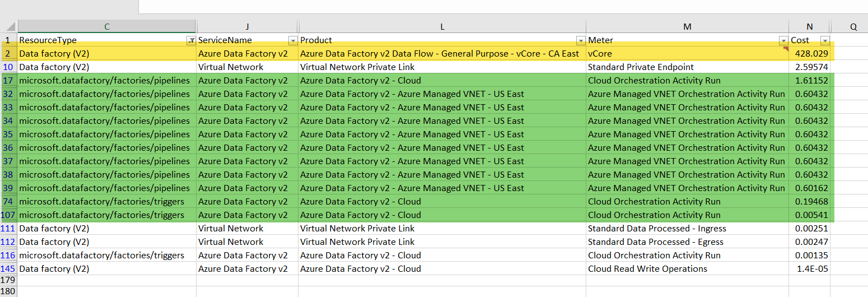
Task: Open the ResourceType filter dropdown
Action: click(x=192, y=40)
